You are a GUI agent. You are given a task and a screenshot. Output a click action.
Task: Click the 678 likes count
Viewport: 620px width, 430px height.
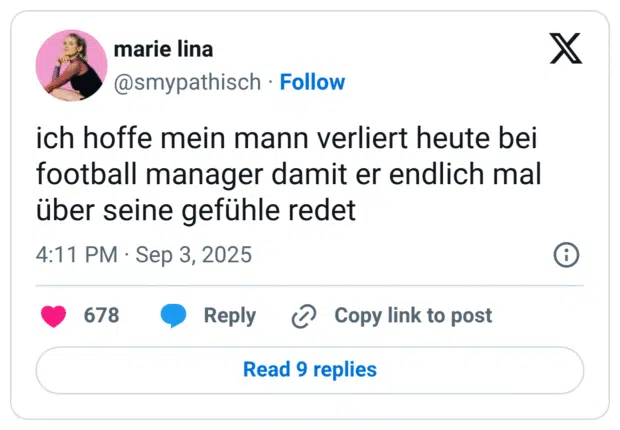pos(101,316)
